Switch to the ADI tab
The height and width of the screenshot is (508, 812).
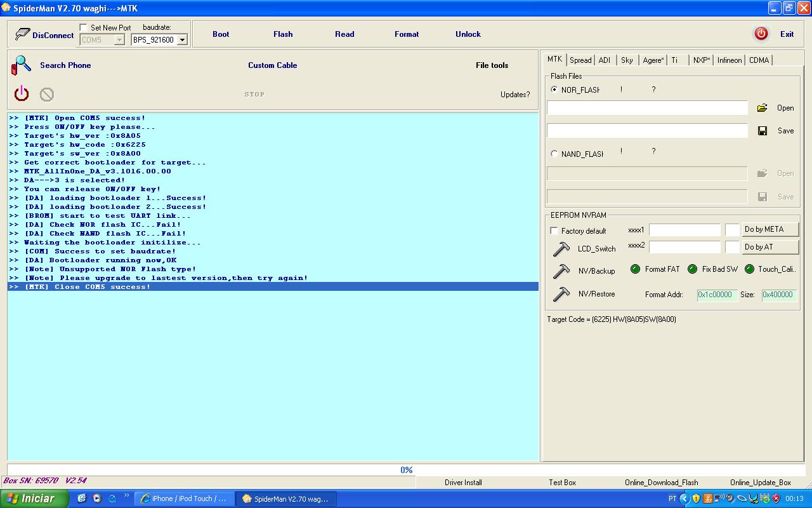(x=605, y=60)
